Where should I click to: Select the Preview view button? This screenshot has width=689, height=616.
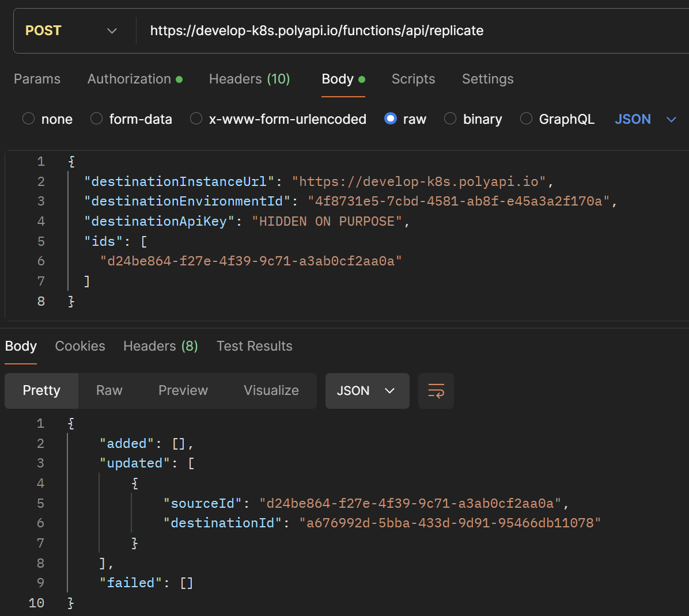(x=183, y=390)
